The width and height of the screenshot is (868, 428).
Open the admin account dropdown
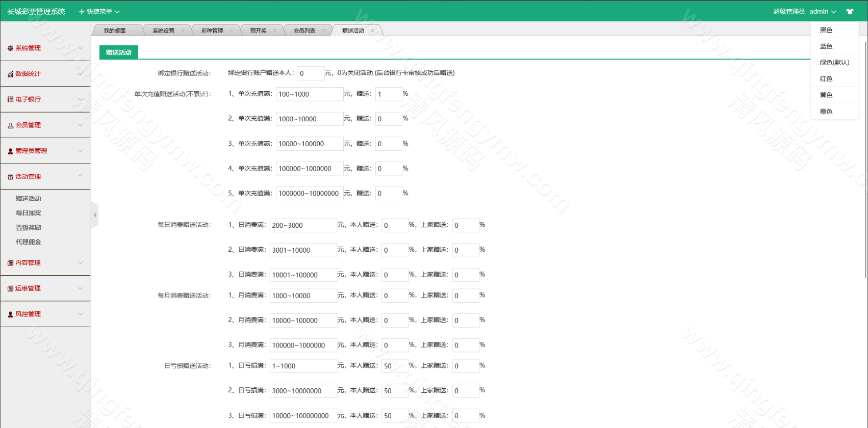pos(822,11)
